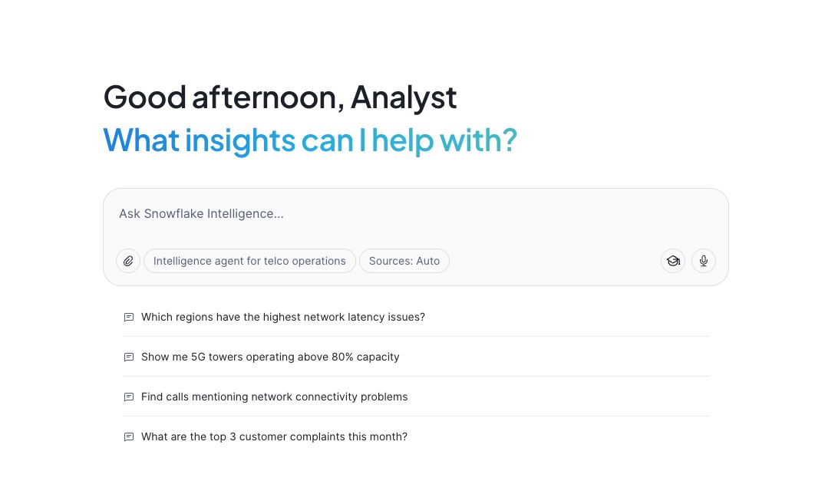Click chat icon beside customer complaints suggestion
This screenshot has height=504, width=815.
(129, 436)
